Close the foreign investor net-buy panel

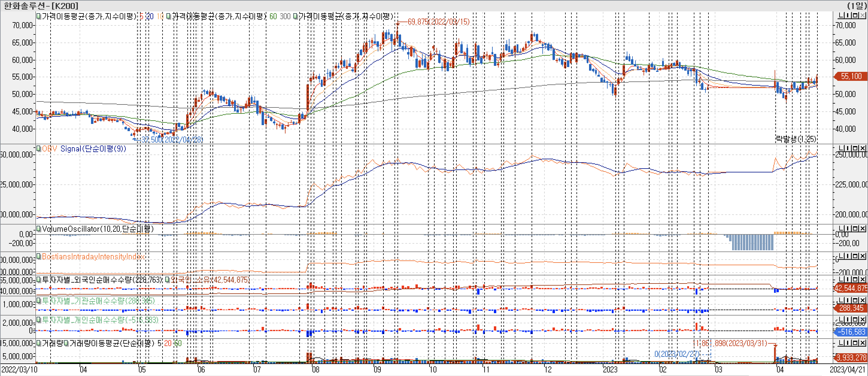click(863, 279)
